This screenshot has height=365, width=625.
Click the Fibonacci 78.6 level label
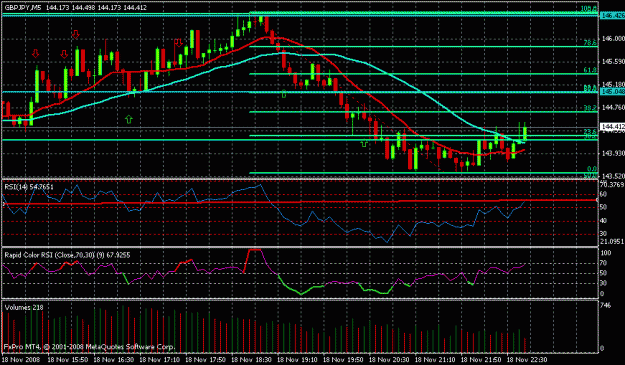pos(590,42)
